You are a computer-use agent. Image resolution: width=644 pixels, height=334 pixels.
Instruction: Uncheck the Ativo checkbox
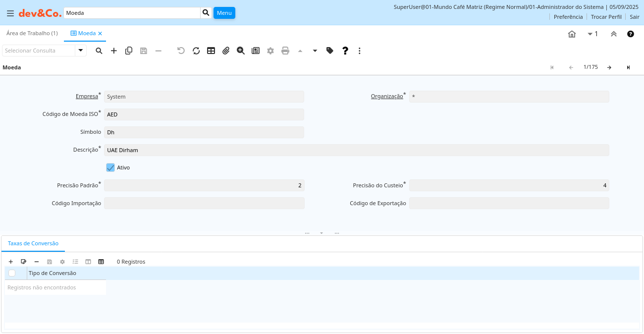(x=110, y=167)
